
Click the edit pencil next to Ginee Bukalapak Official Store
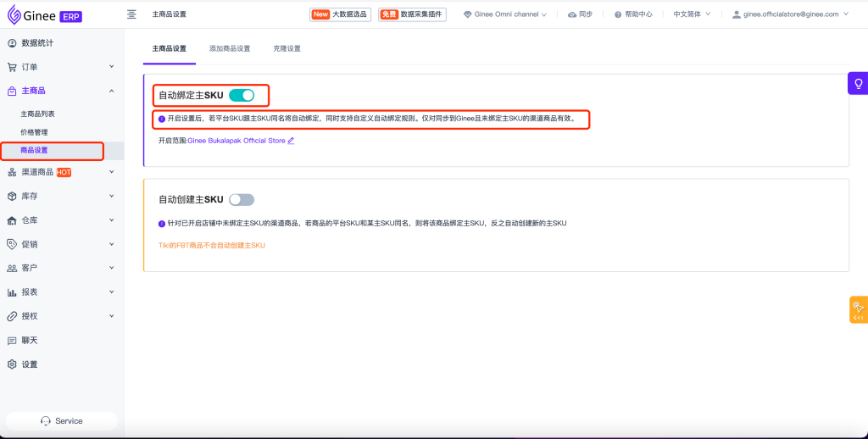[x=291, y=141]
